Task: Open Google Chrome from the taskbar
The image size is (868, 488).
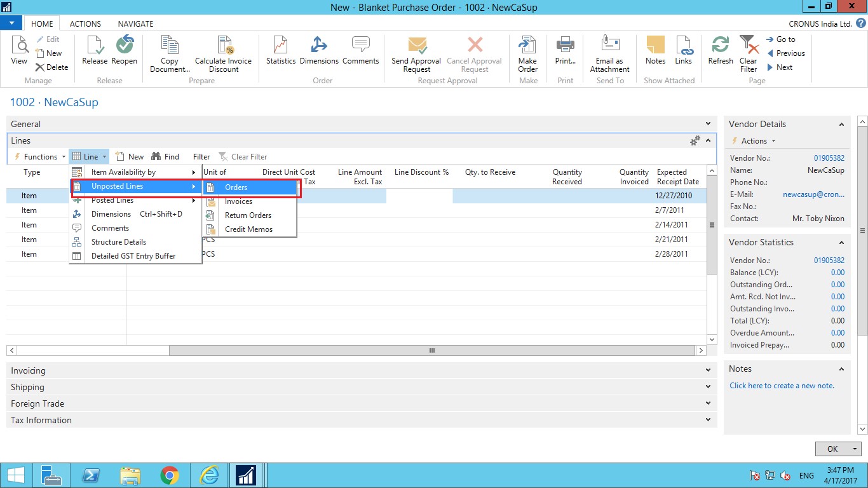Action: (x=169, y=475)
